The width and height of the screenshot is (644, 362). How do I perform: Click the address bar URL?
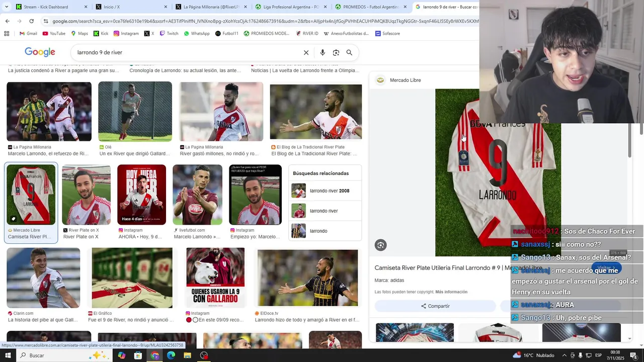(x=266, y=21)
